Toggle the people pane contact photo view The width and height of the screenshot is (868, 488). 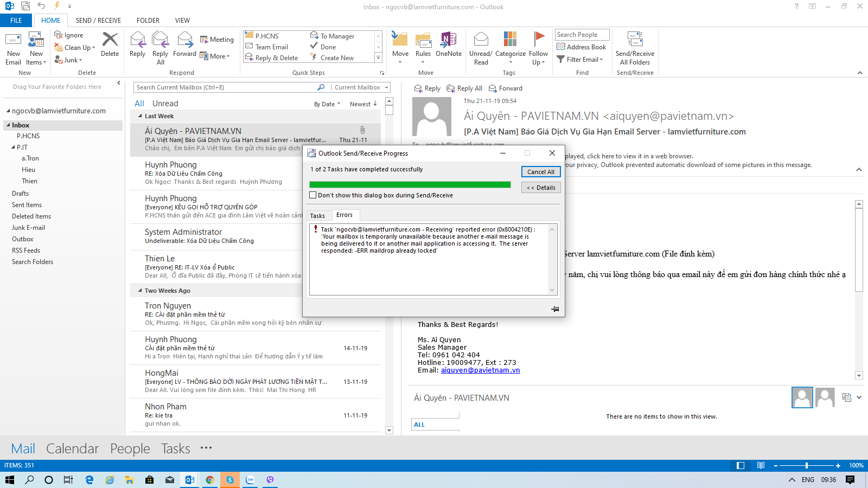[x=846, y=397]
